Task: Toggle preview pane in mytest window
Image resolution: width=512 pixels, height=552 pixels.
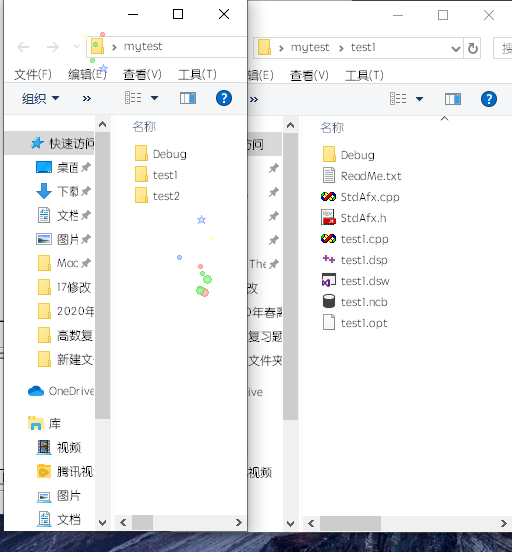Action: coord(188,98)
